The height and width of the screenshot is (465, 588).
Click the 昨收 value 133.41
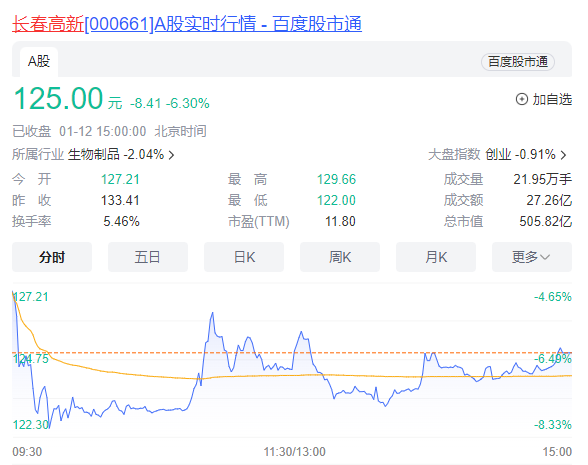point(120,200)
